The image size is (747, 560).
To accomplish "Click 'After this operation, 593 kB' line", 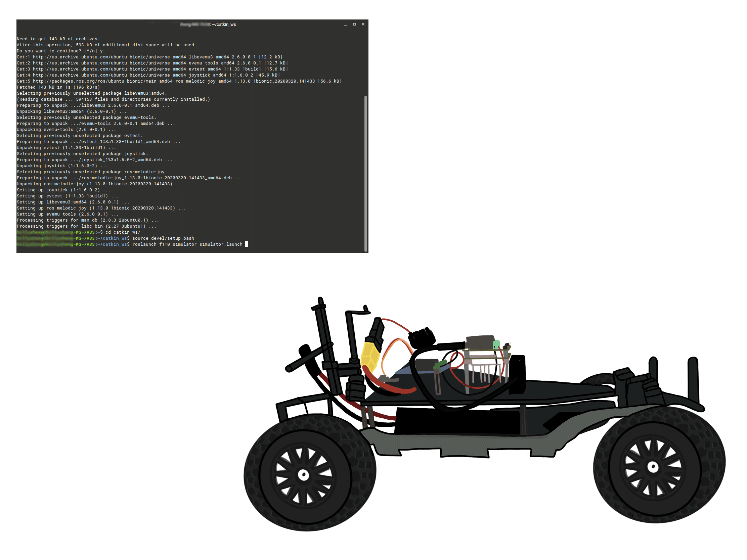I will click(x=106, y=45).
